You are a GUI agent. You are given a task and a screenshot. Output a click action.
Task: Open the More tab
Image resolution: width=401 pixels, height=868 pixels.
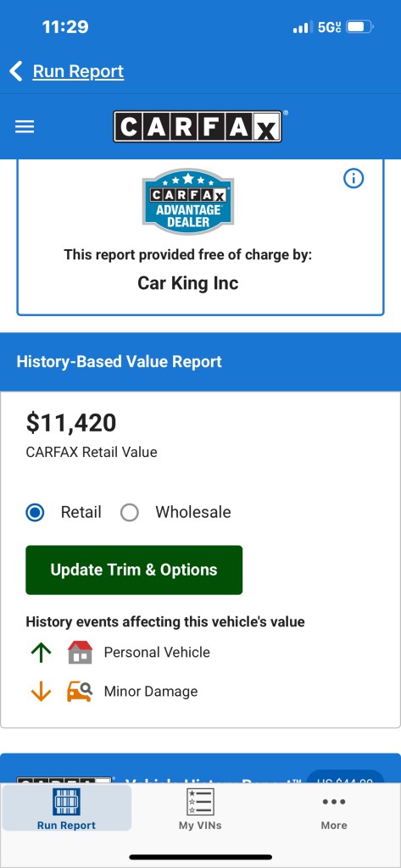click(334, 811)
